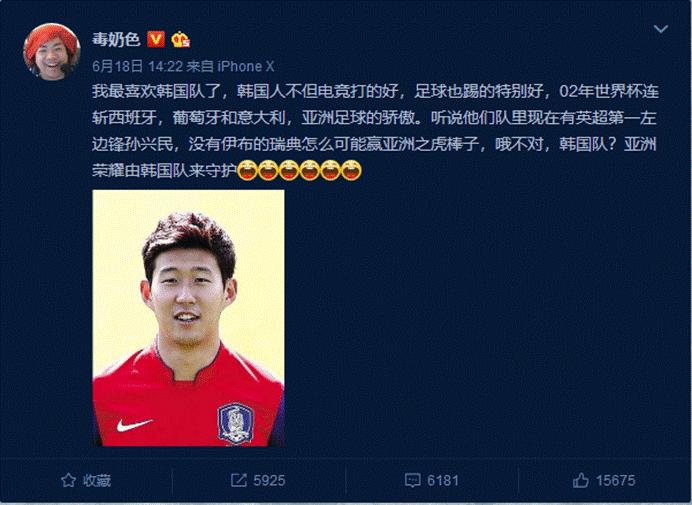Click the gold crown membership badge
This screenshot has width=692, height=505.
coord(180,39)
